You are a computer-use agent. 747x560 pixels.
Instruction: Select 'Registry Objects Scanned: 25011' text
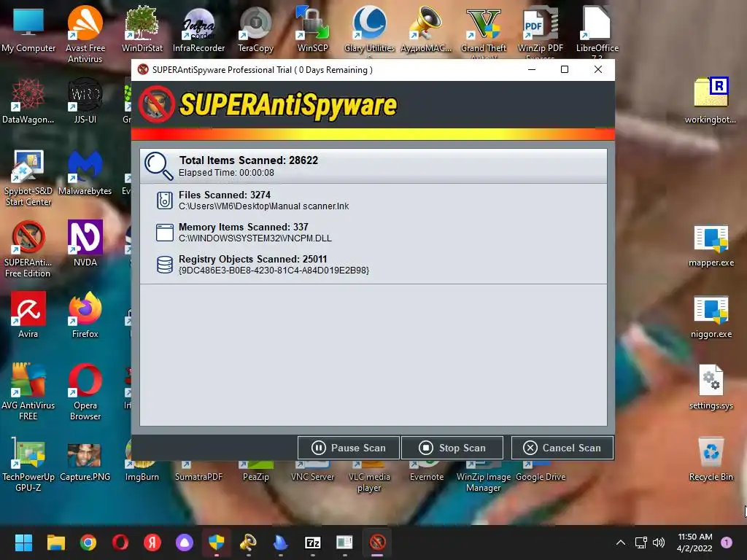point(252,259)
